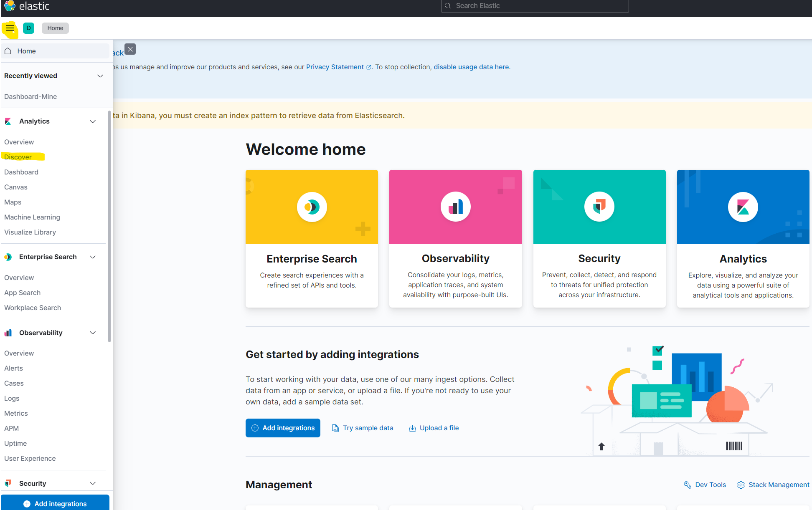Collapse the Analytics navigation group
812x510 pixels.
93,121
